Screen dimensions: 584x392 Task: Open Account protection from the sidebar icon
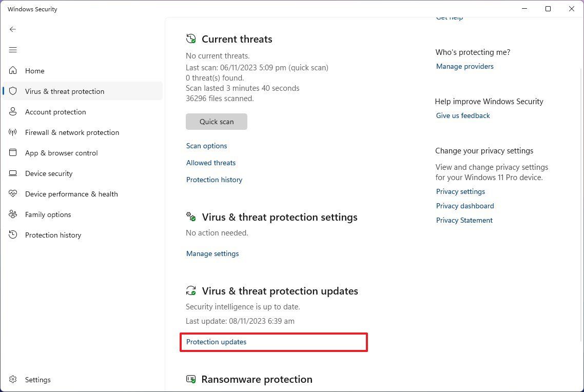coord(13,112)
